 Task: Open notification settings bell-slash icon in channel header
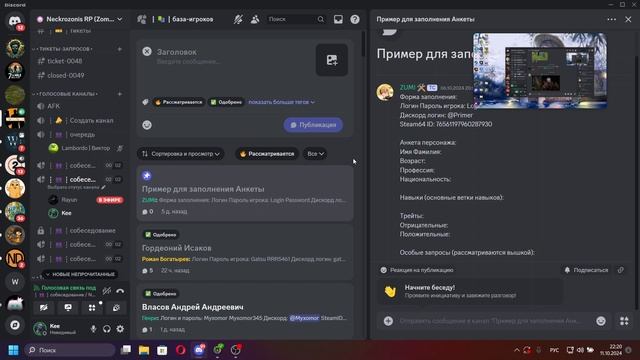pyautogui.click(x=238, y=19)
